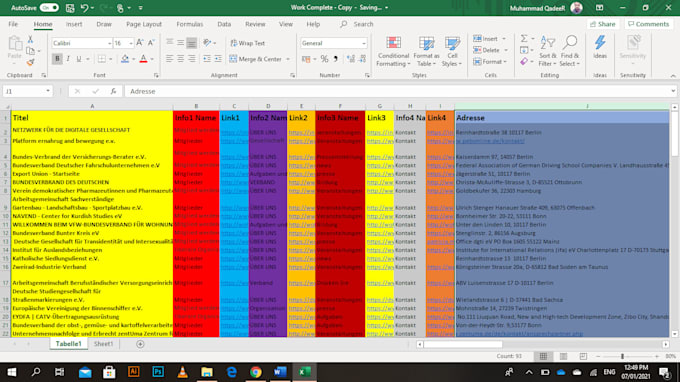Switch to the Formulas tab
Image resolution: width=680 pixels, height=382 pixels.
pos(190,24)
